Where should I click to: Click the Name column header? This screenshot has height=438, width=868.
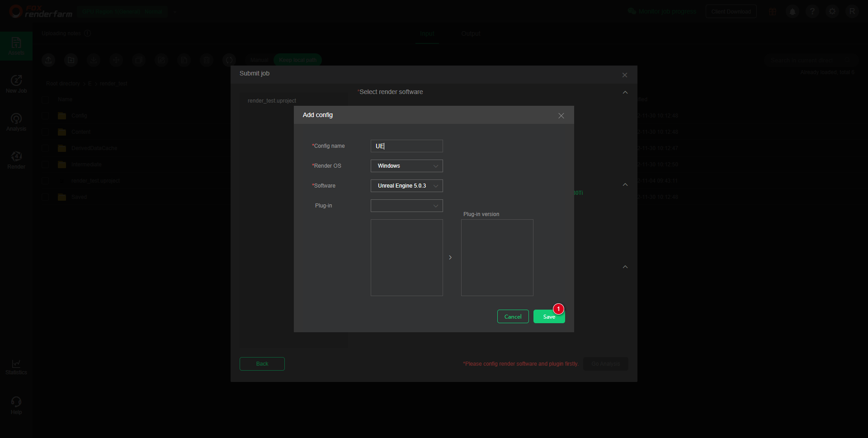[65, 99]
